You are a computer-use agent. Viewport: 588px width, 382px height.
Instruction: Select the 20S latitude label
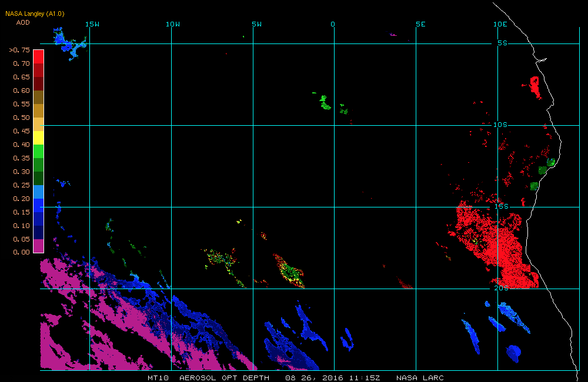(502, 288)
